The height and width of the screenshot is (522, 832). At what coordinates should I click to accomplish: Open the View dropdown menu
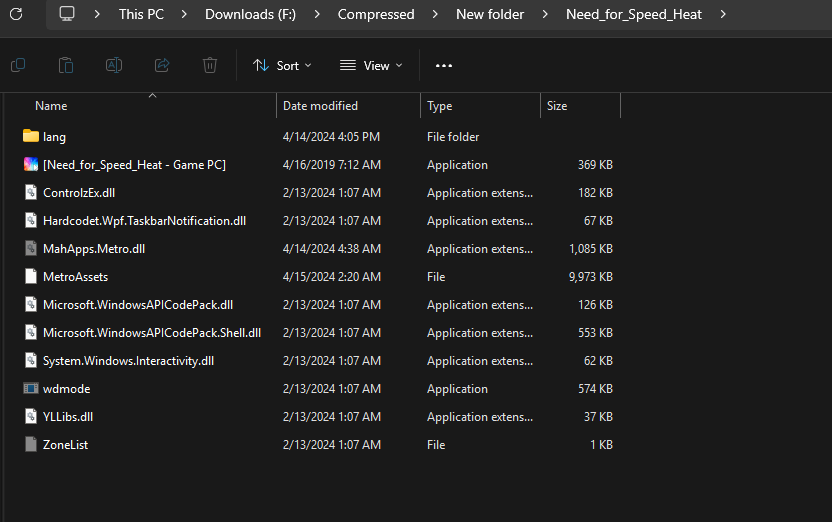coord(371,65)
